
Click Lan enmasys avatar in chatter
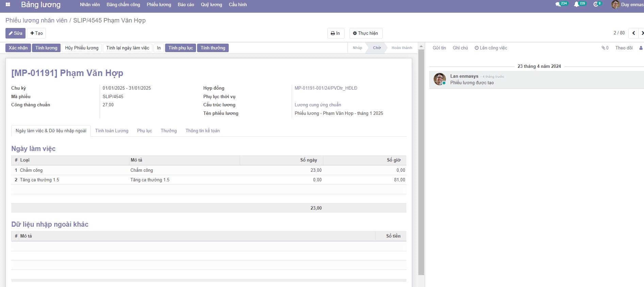click(439, 79)
